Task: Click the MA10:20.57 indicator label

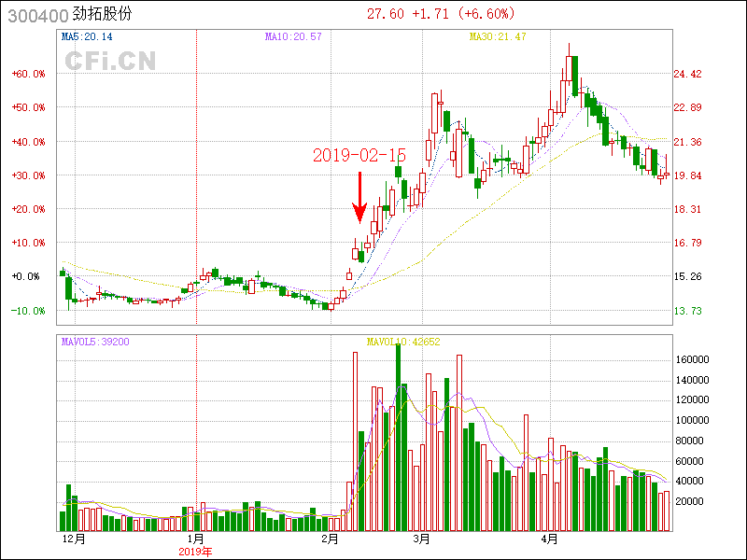Action: (293, 36)
